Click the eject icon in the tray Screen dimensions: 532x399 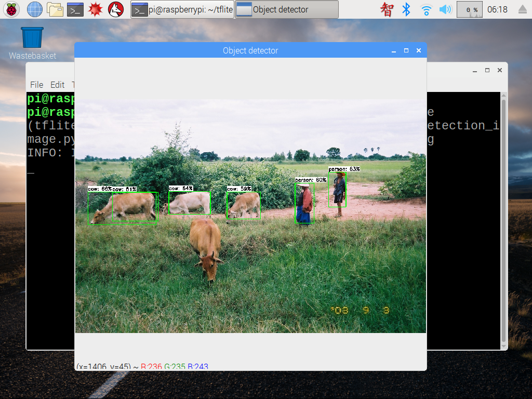pos(523,9)
